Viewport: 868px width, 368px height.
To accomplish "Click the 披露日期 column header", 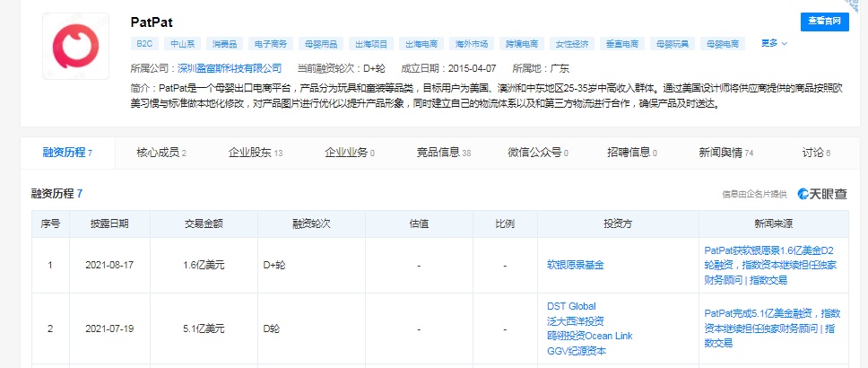I will coord(109,223).
